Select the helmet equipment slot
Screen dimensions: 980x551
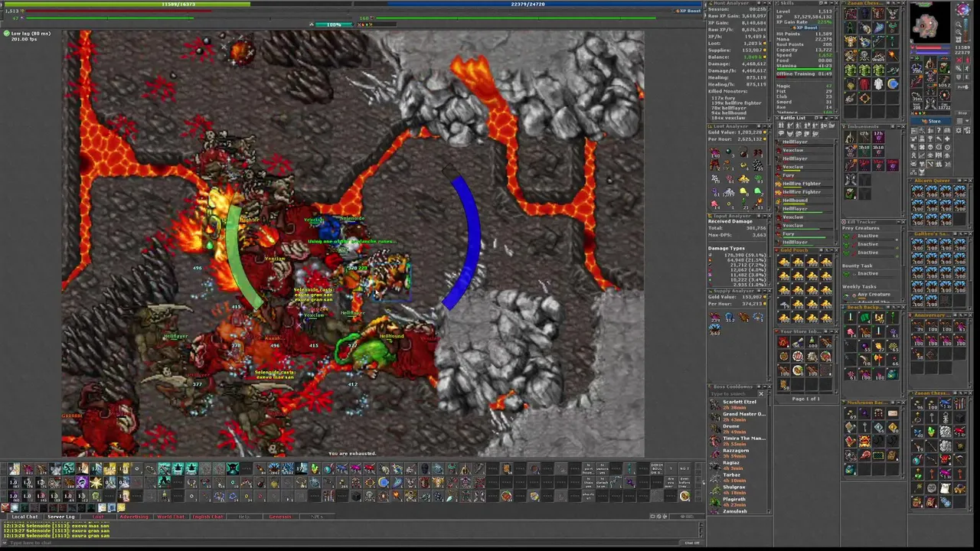click(931, 62)
